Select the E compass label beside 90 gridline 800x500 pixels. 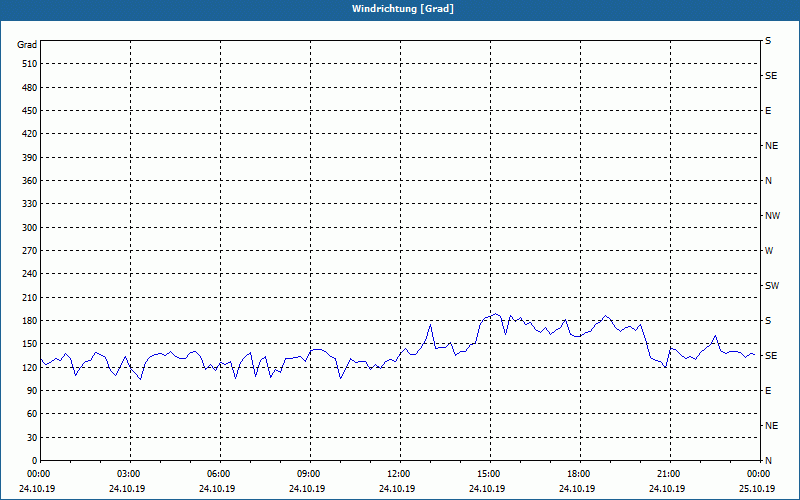coord(768,391)
